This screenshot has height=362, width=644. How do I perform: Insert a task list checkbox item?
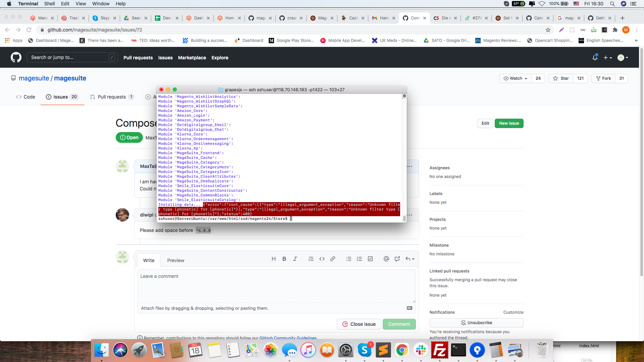370,259
